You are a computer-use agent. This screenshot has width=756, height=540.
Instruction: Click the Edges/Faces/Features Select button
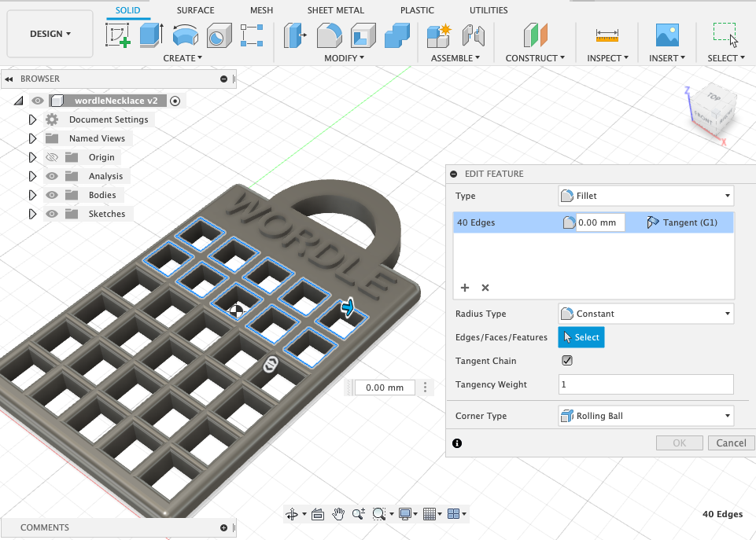tap(581, 337)
